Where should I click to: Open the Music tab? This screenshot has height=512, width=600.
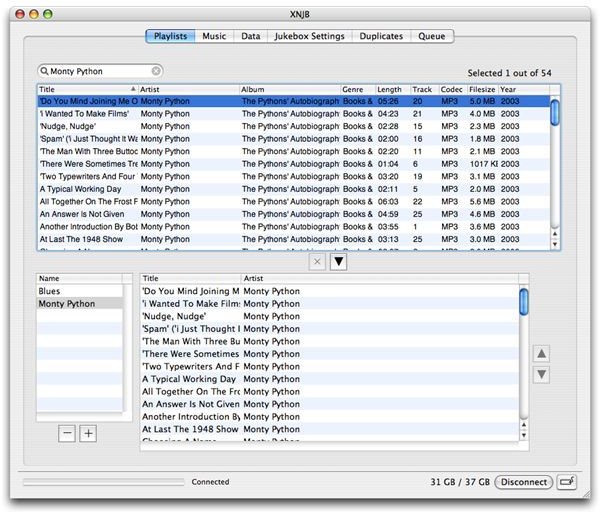click(x=214, y=36)
